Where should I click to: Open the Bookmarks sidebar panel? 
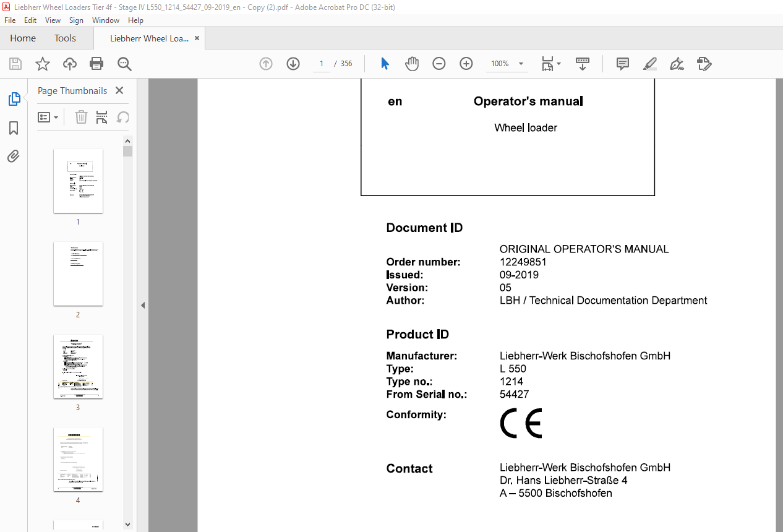click(14, 128)
